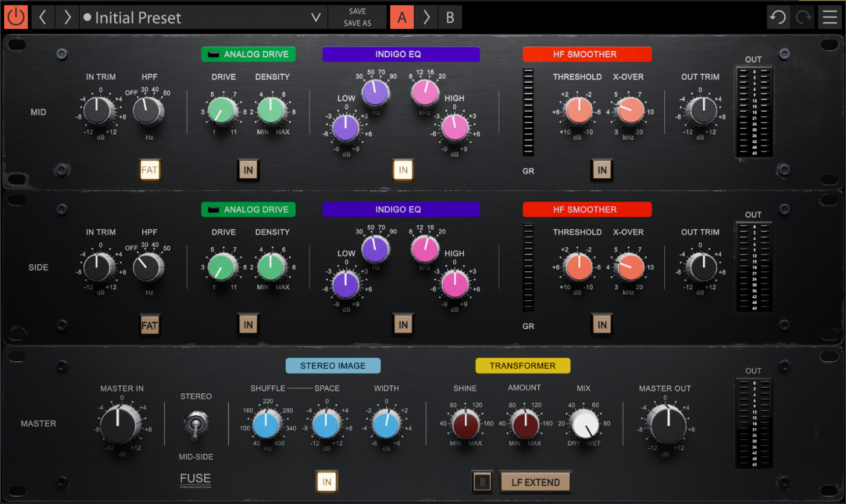The height and width of the screenshot is (504, 846).
Task: Click the undo arrow icon
Action: pos(779,17)
